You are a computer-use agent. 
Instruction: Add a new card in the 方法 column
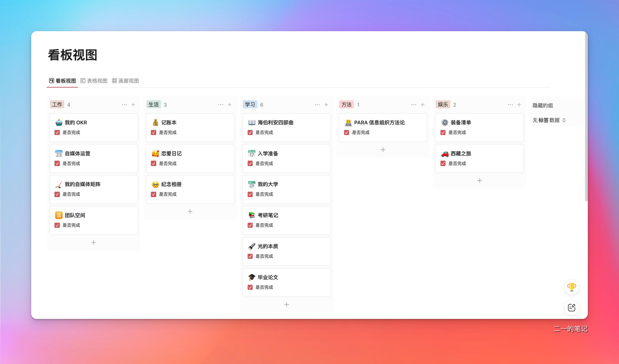click(x=383, y=149)
